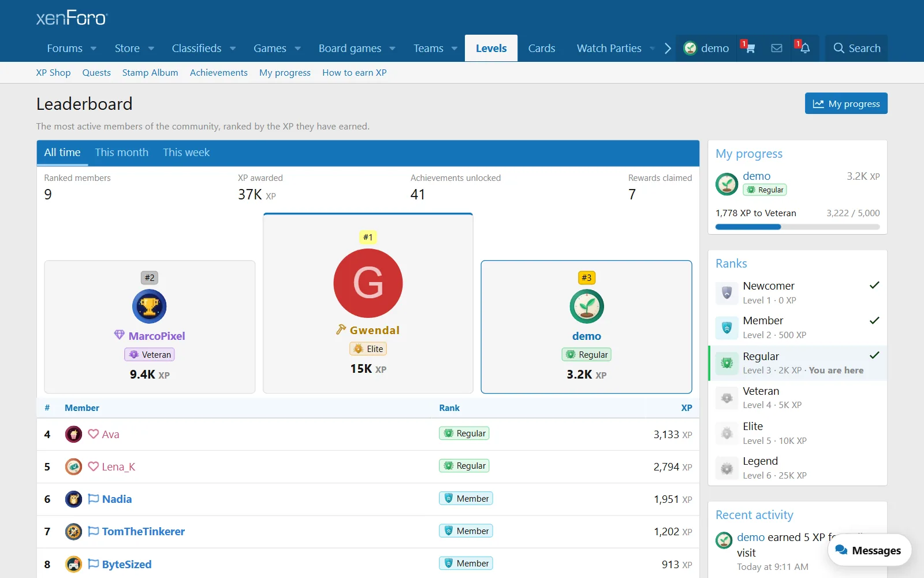Viewport: 924px width, 578px height.
Task: Expand the Teams dropdown arrow
Action: pyautogui.click(x=454, y=49)
